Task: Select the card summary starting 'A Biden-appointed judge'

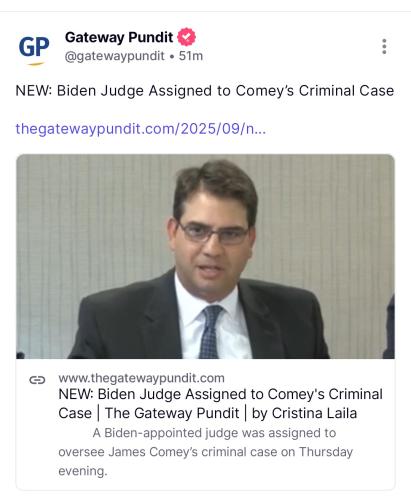Action: point(205,452)
